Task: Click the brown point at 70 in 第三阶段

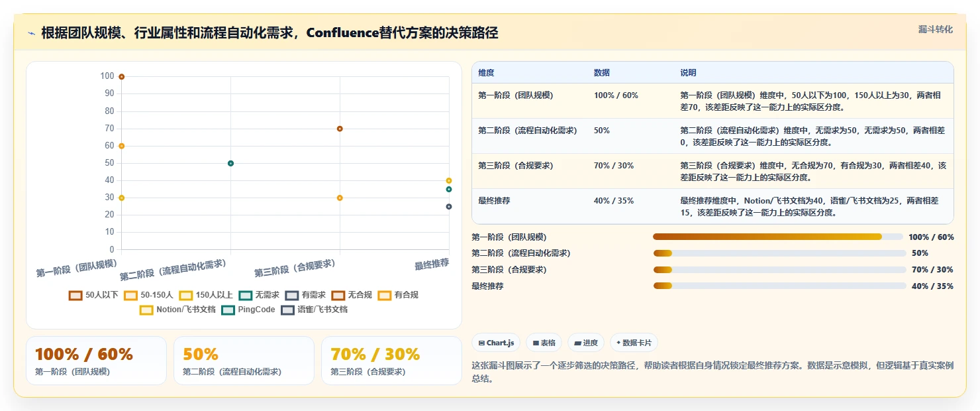Action: click(x=340, y=129)
